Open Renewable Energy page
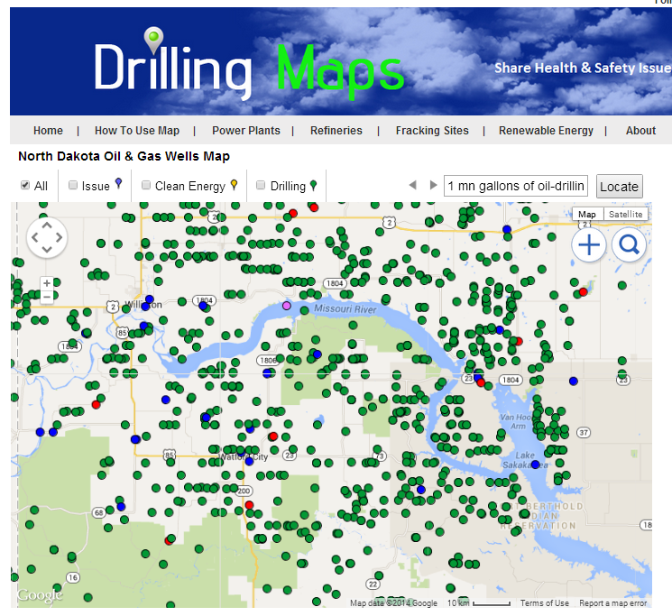This screenshot has width=672, height=616. point(546,130)
